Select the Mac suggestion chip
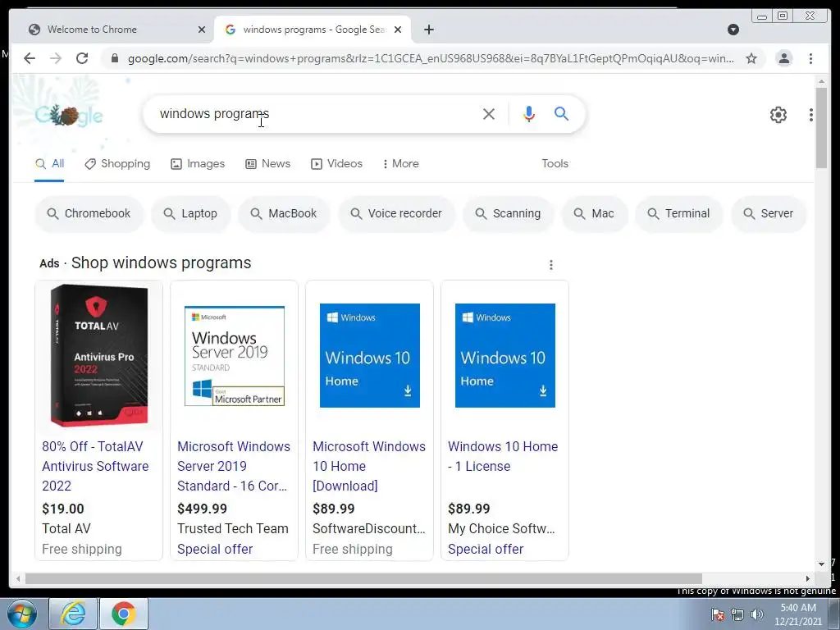This screenshot has height=630, width=840. (x=594, y=214)
